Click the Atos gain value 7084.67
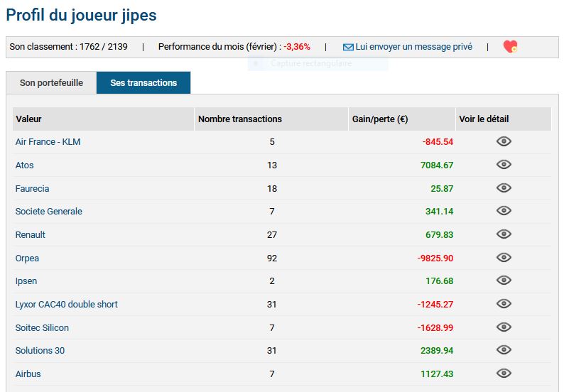The width and height of the screenshot is (564, 392). 437,165
